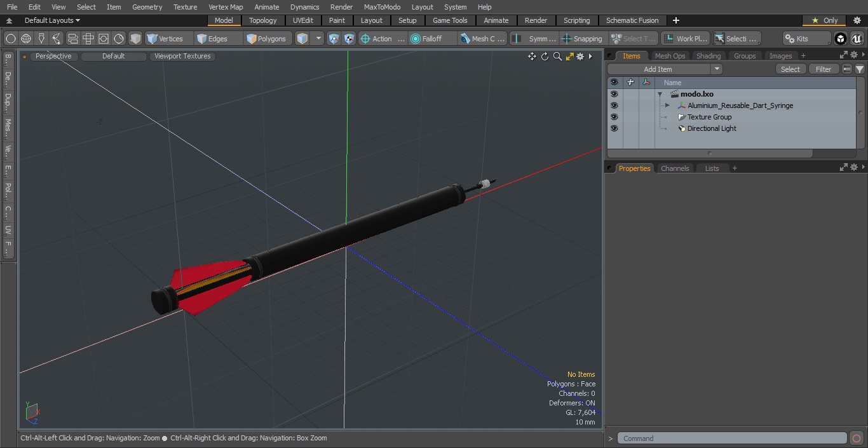Toggle the Work Plane button
Viewport: 868px width, 448px height.
coord(685,39)
